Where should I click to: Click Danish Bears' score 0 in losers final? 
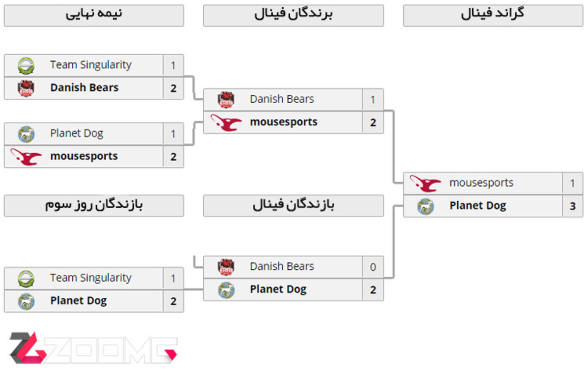(x=373, y=267)
